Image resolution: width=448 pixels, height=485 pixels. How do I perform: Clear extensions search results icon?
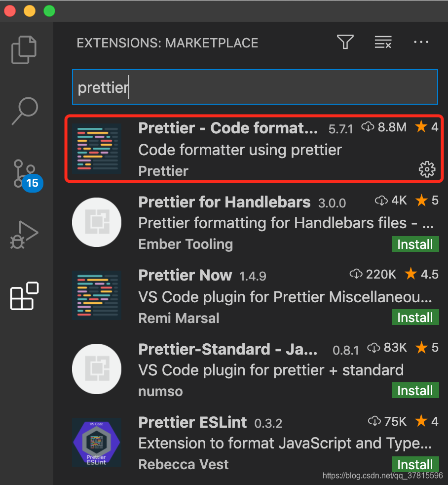[x=383, y=42]
